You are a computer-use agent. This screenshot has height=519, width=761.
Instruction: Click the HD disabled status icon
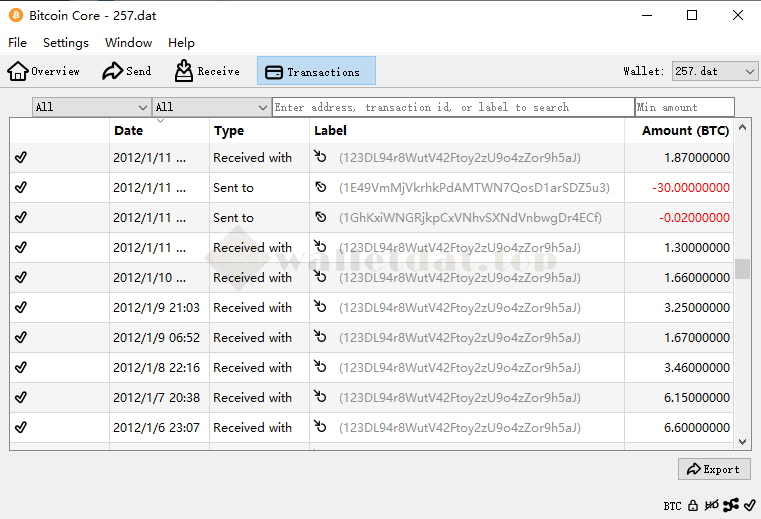(711, 506)
